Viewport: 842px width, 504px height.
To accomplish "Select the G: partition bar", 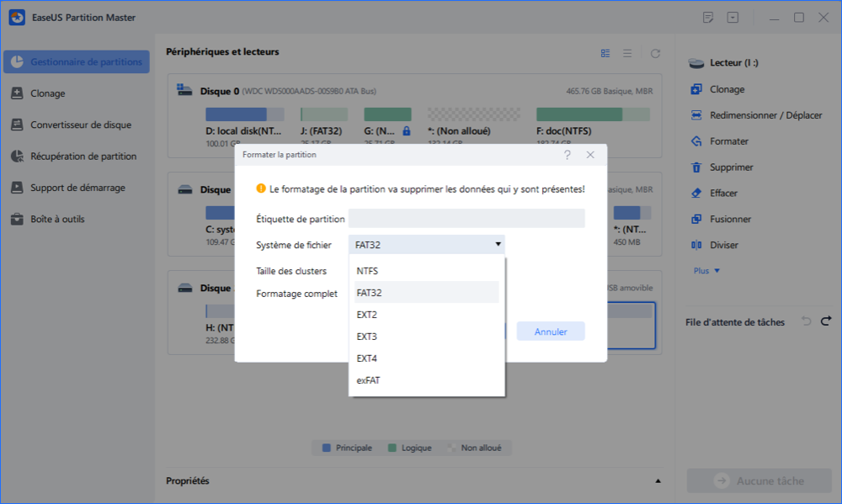I will tap(387, 114).
